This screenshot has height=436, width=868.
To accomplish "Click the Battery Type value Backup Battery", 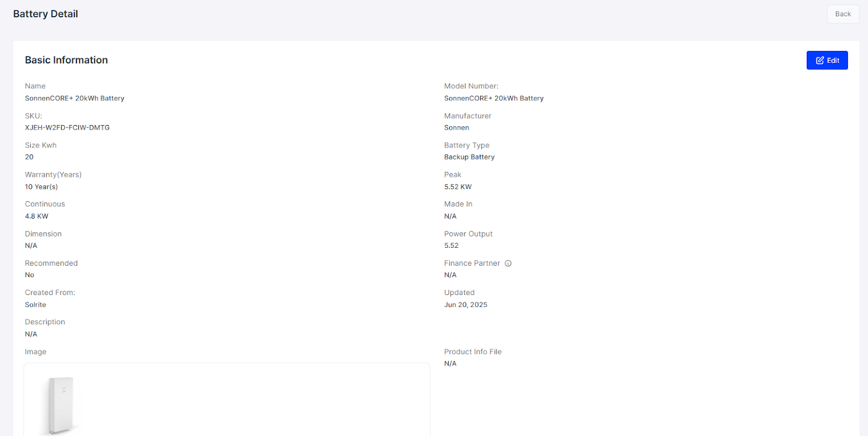I will (469, 157).
